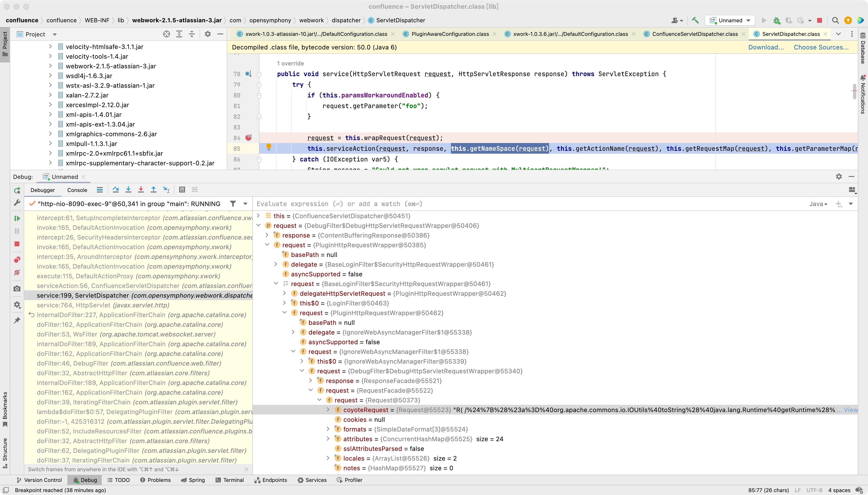Open the Evaluate Expression calculator icon
Screen dimensions: 868x495
[182, 190]
